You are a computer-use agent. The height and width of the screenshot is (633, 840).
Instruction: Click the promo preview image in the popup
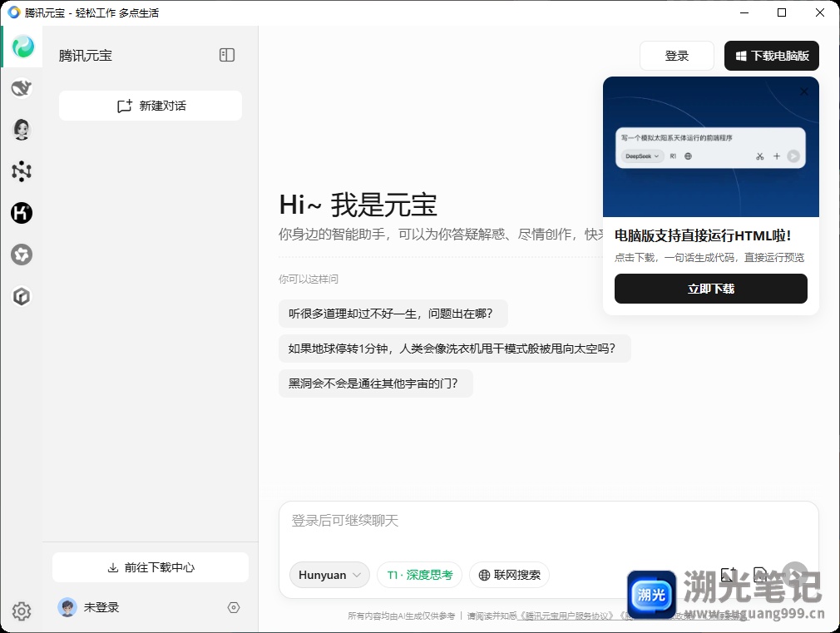click(711, 147)
